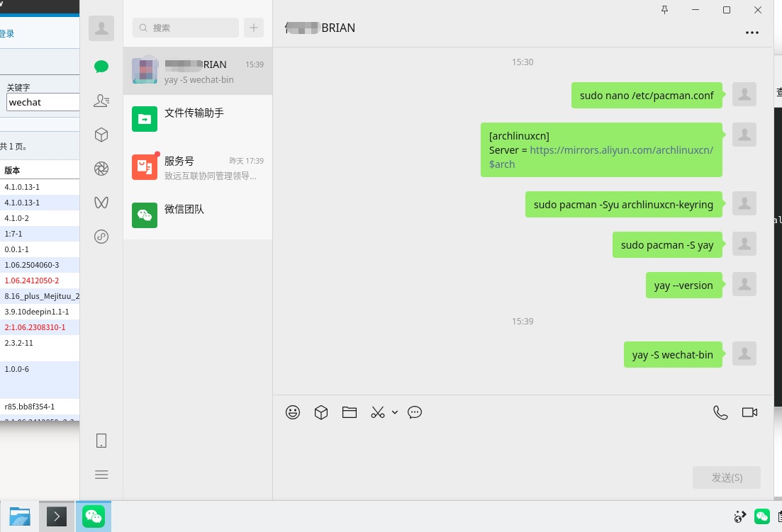Viewport: 782px width, 532px height.
Task: Take a screenshot using the scissors icon
Action: tap(378, 412)
